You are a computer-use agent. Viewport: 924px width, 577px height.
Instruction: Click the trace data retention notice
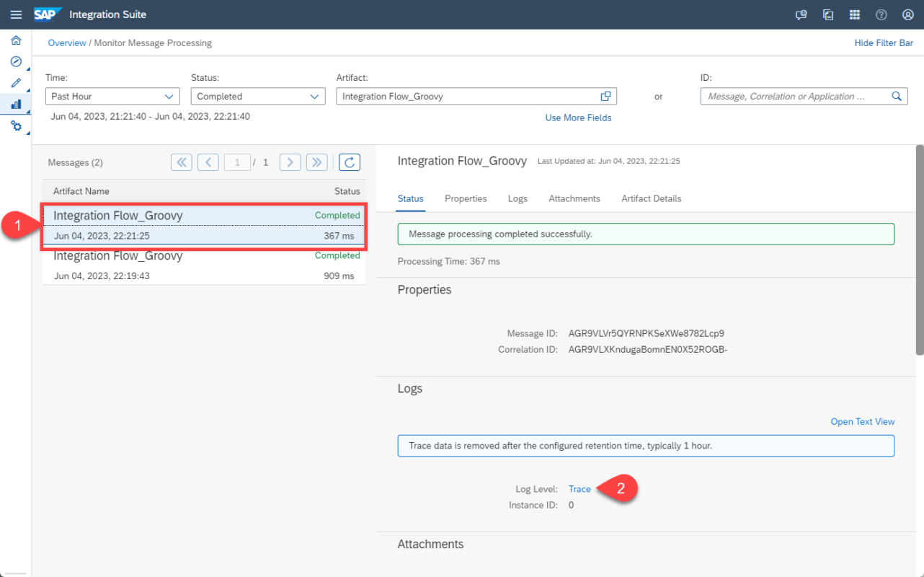pos(646,446)
